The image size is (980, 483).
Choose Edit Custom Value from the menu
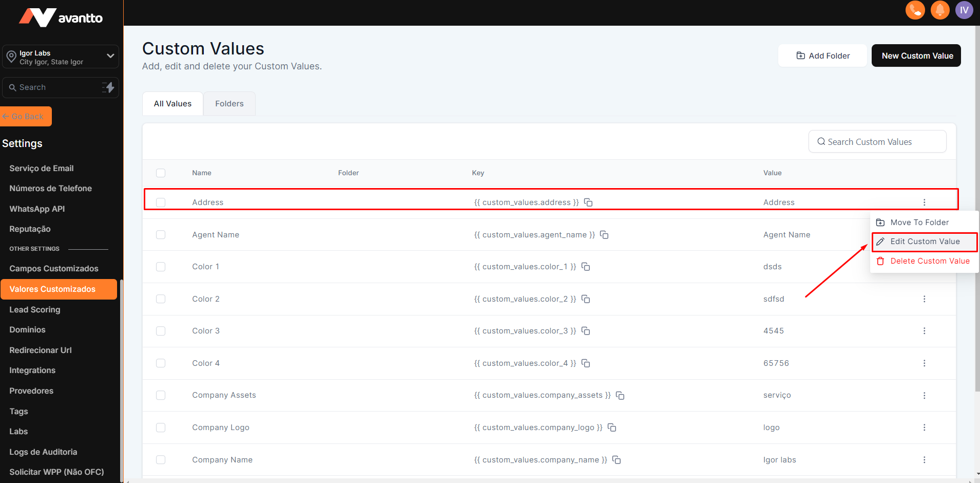click(x=924, y=242)
